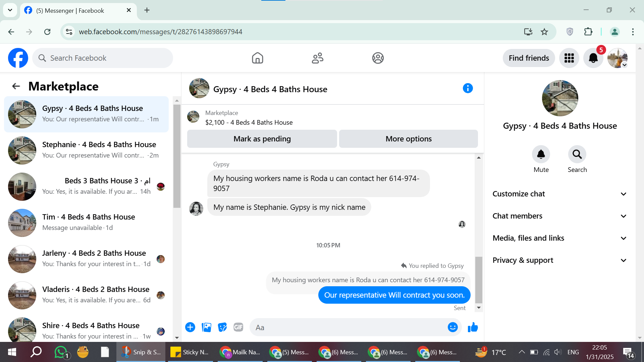The image size is (644, 362).
Task: Open the large listing photo in the info panel
Action: point(560,98)
